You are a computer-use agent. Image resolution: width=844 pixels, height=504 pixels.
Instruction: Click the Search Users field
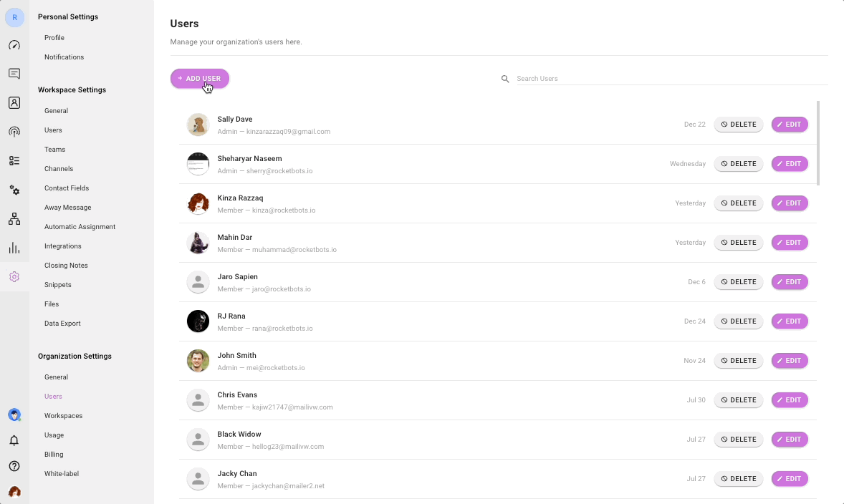click(x=670, y=79)
